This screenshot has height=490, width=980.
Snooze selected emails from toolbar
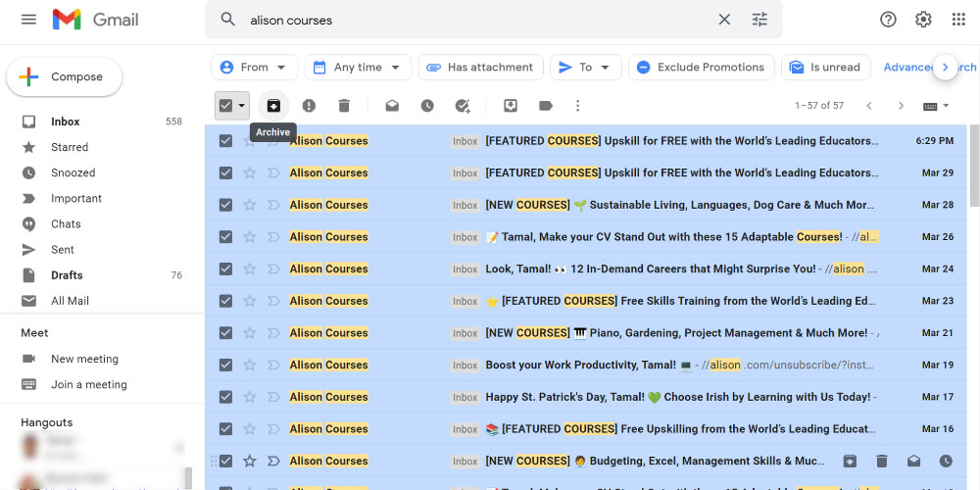coord(427,106)
